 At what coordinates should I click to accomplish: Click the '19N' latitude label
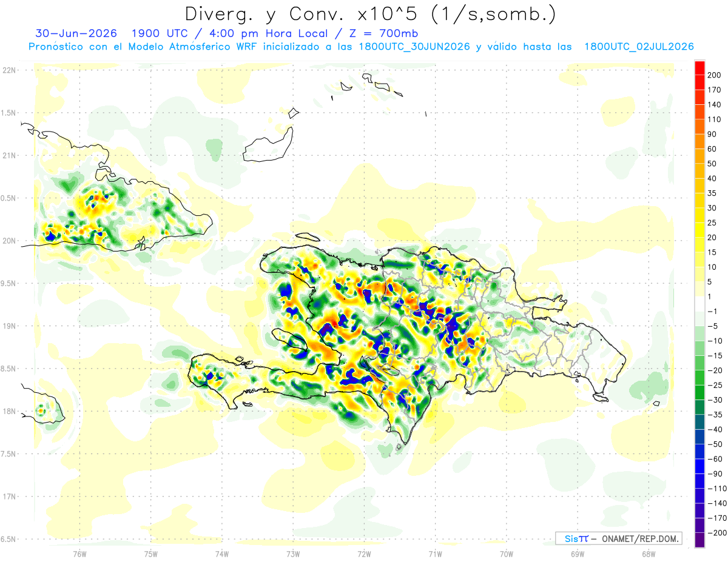coord(8,326)
